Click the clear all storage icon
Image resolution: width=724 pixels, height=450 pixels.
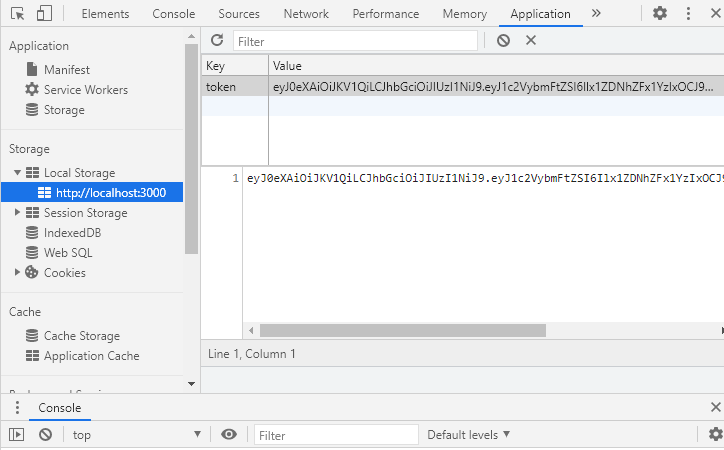[504, 40]
